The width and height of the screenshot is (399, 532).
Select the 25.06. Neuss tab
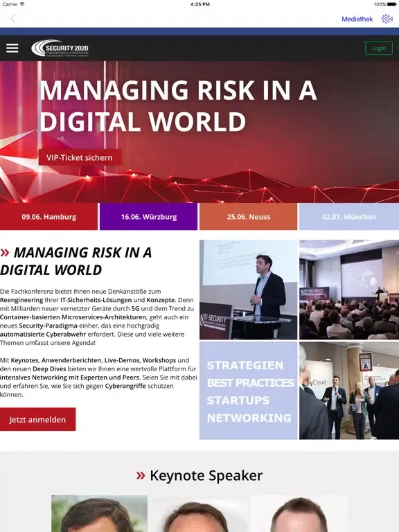[x=249, y=216]
